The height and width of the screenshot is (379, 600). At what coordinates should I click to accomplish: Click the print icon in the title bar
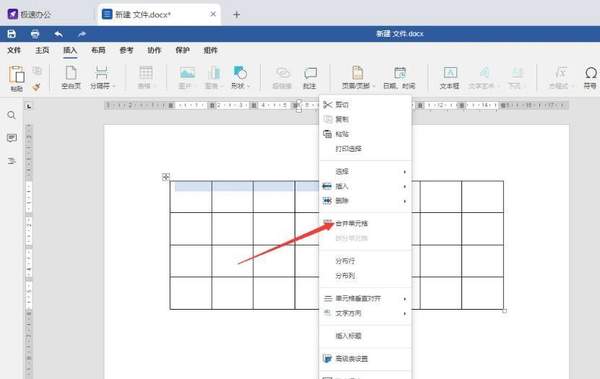tap(35, 34)
